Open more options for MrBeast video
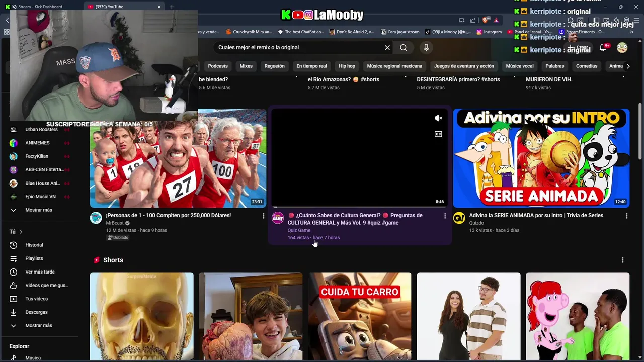This screenshot has height=362, width=644. [x=263, y=216]
